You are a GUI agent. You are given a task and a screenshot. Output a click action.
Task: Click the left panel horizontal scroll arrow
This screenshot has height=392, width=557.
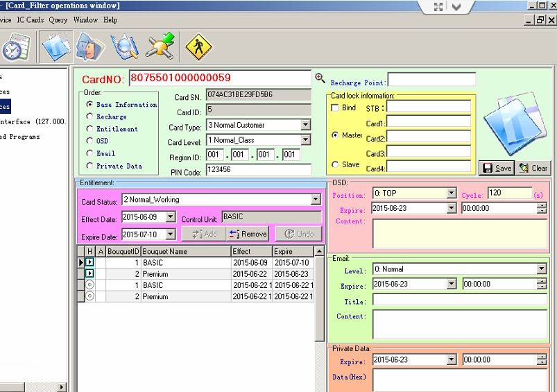(62, 387)
